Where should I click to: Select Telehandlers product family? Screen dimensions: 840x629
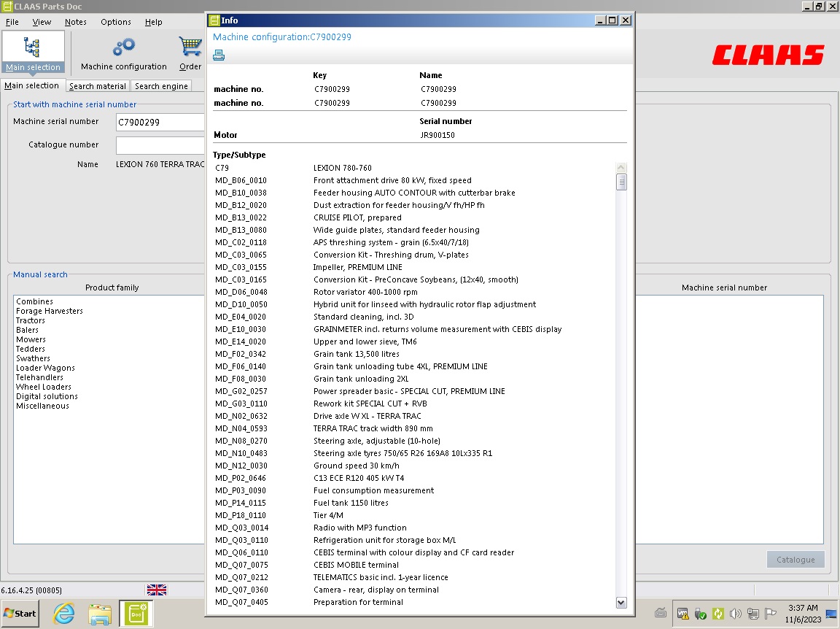coord(39,377)
